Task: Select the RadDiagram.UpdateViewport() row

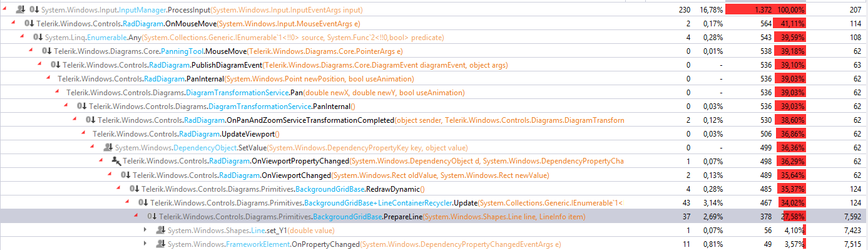Action: (x=434, y=133)
